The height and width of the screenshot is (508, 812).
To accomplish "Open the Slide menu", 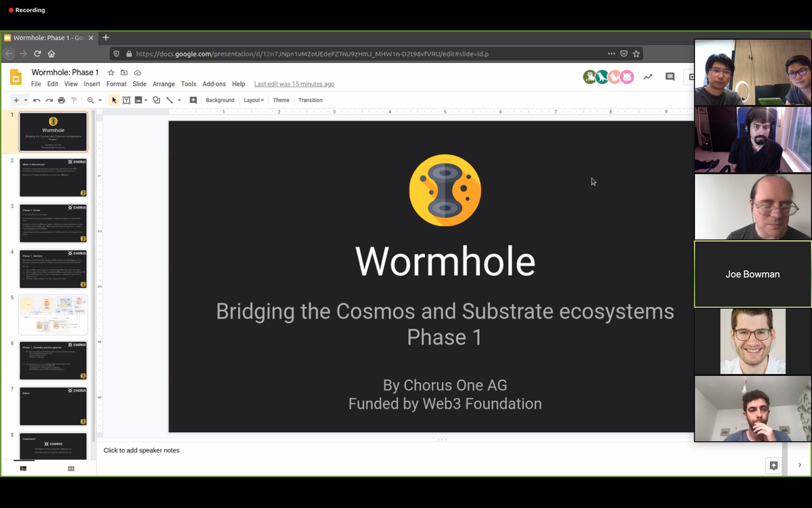I will (x=139, y=84).
